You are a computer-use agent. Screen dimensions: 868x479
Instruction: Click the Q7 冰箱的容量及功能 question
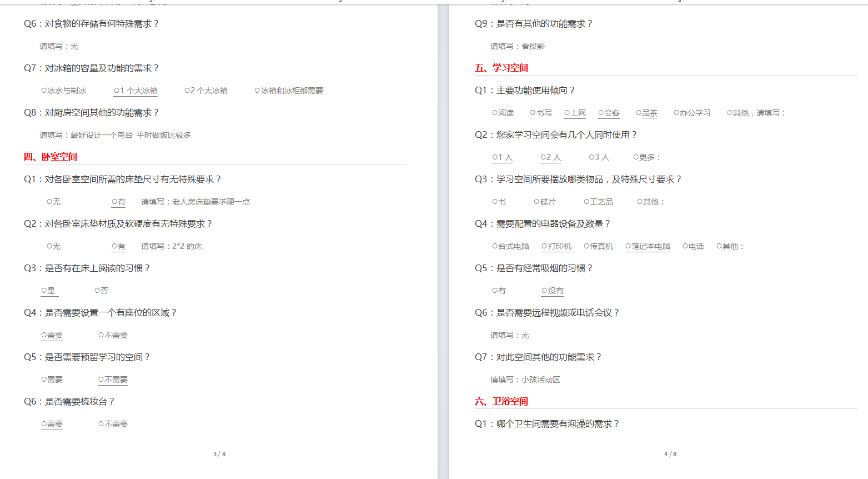[x=91, y=68]
